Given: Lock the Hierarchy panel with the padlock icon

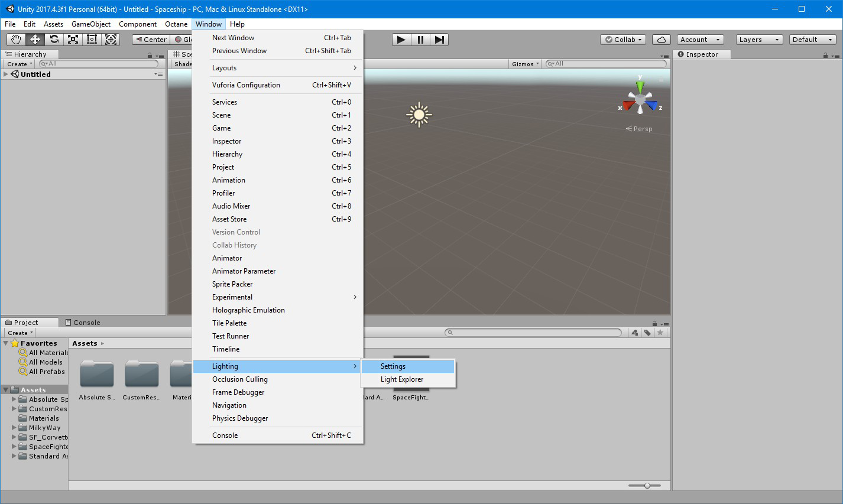Looking at the screenshot, I should 150,55.
